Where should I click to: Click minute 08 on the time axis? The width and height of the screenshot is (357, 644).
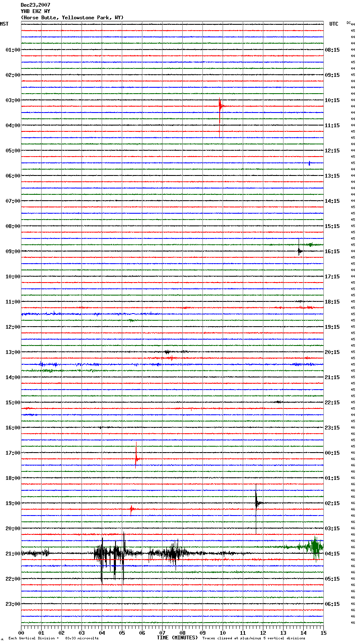pos(183,633)
